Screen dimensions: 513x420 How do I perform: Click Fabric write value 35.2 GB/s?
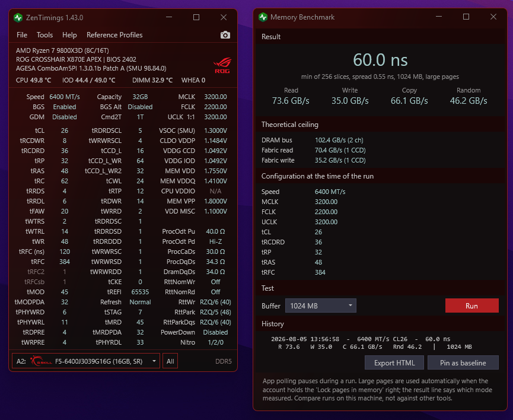pyautogui.click(x=340, y=160)
